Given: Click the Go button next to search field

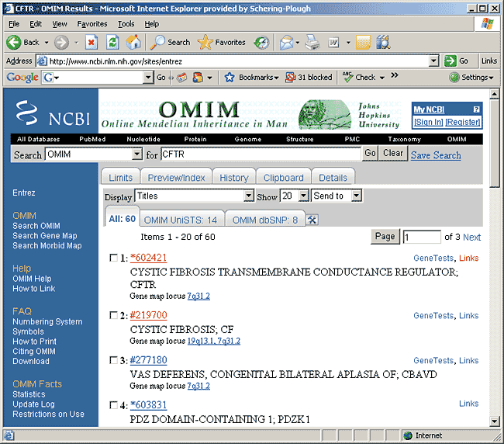Looking at the screenshot, I should [370, 153].
